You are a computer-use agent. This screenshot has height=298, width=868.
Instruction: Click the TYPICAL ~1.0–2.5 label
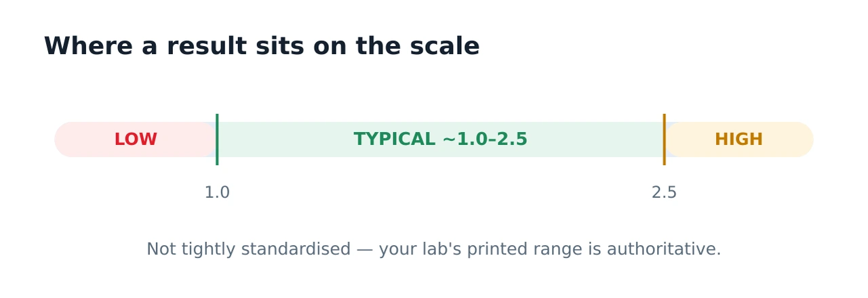point(440,140)
